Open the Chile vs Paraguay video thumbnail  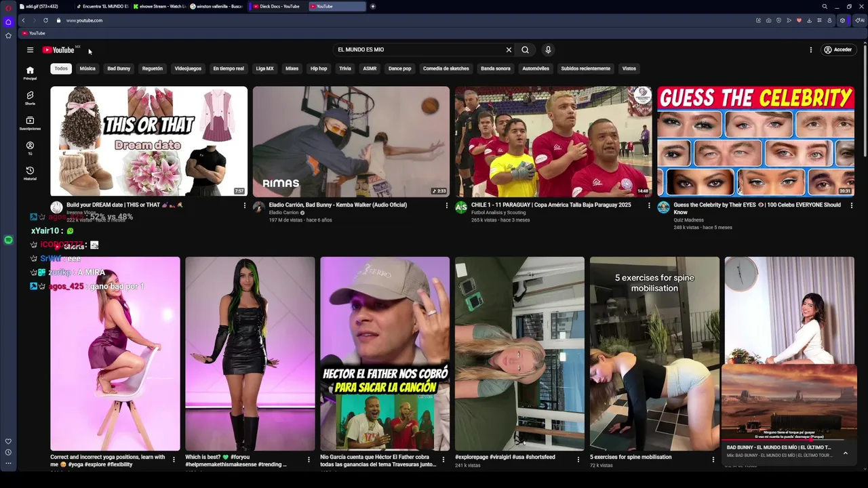553,141
